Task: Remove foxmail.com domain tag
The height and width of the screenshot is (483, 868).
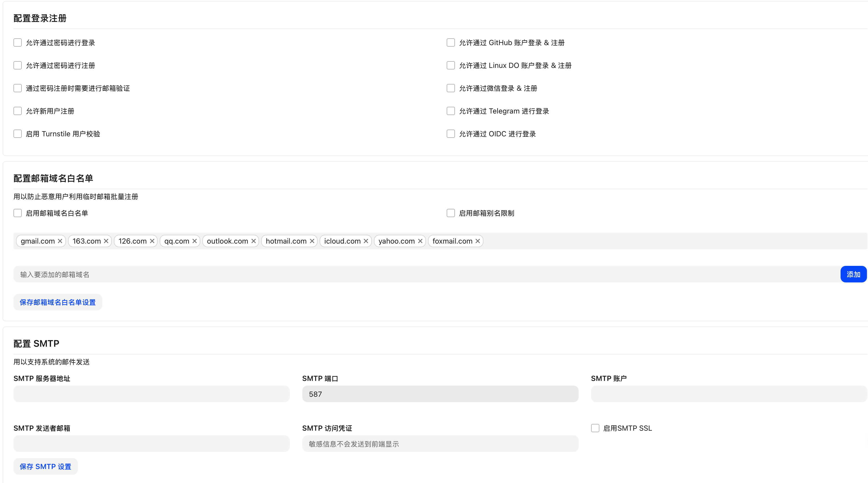Action: [478, 241]
